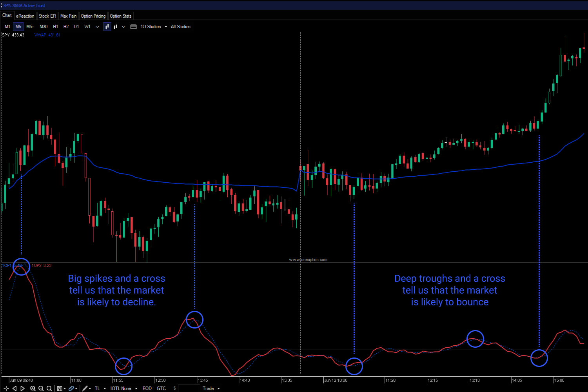Image resolution: width=588 pixels, height=392 pixels.
Task: Select the M5 timeframe button
Action: coord(18,26)
